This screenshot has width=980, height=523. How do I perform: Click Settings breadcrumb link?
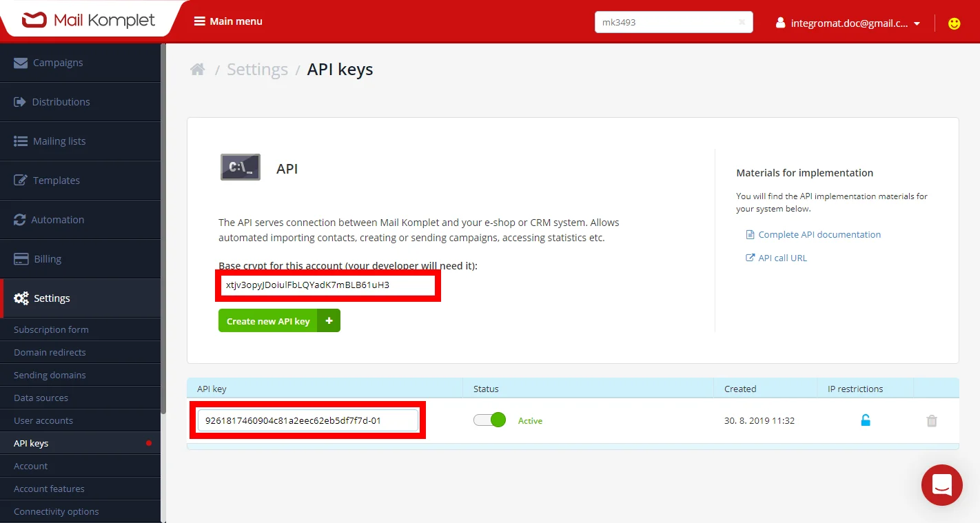[258, 70]
